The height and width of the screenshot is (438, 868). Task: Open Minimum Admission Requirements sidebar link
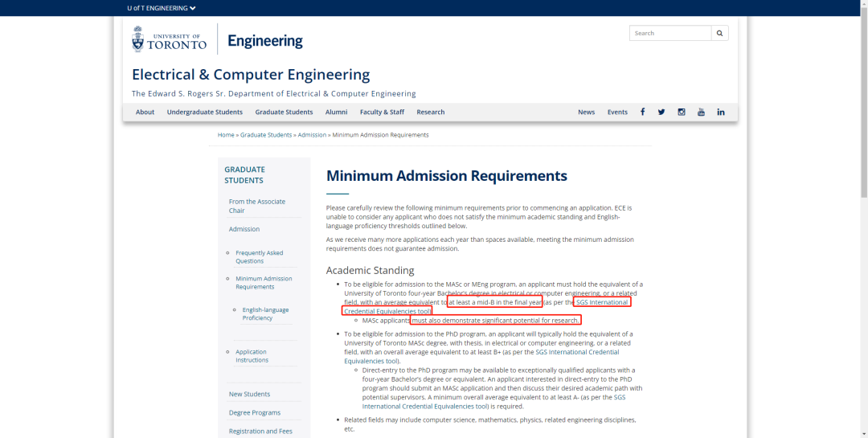[x=264, y=282]
